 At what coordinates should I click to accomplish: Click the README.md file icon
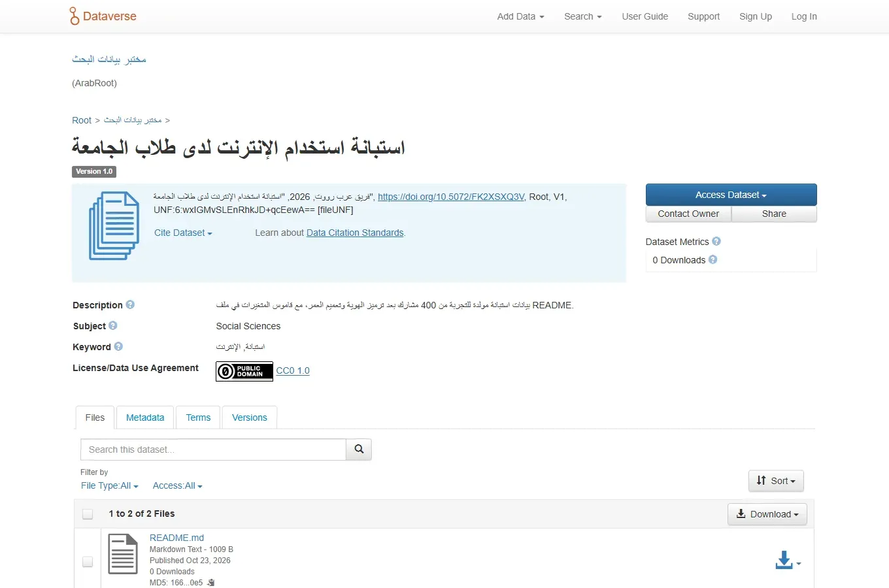[x=123, y=554]
